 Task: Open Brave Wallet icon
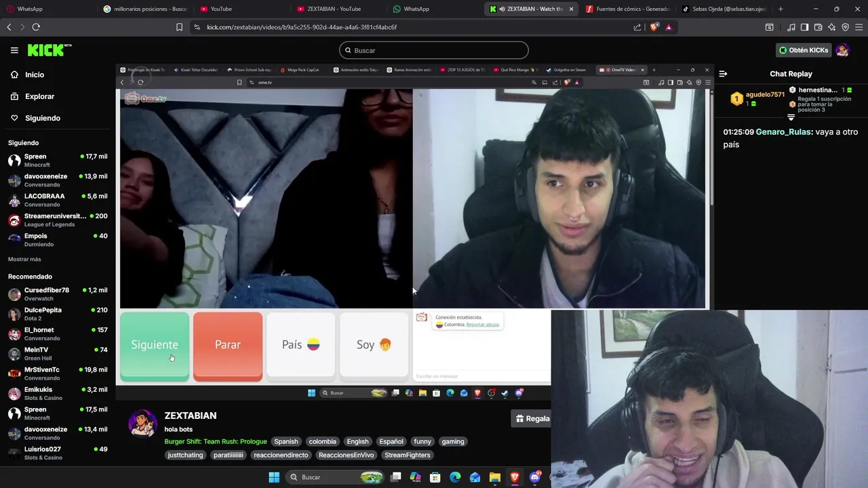(x=818, y=27)
